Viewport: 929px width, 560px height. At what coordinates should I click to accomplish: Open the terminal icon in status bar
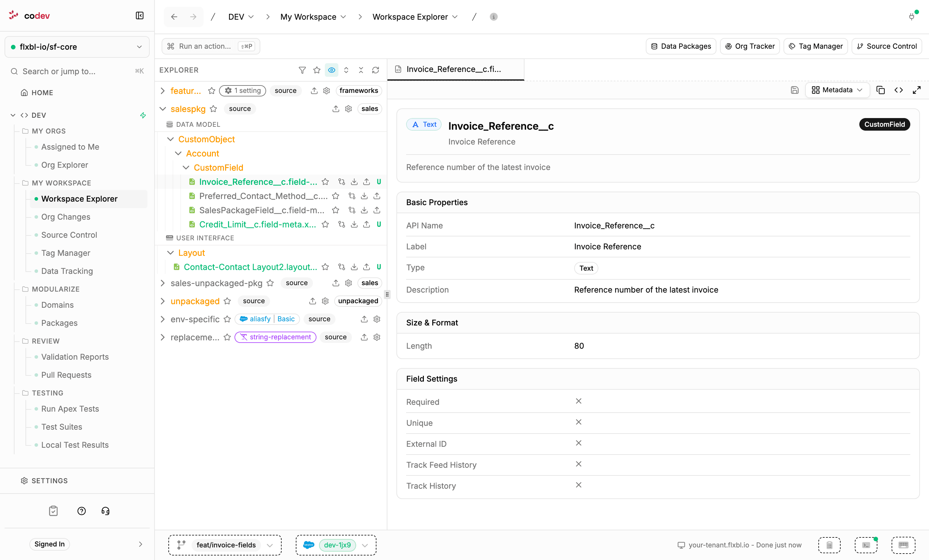tap(866, 545)
